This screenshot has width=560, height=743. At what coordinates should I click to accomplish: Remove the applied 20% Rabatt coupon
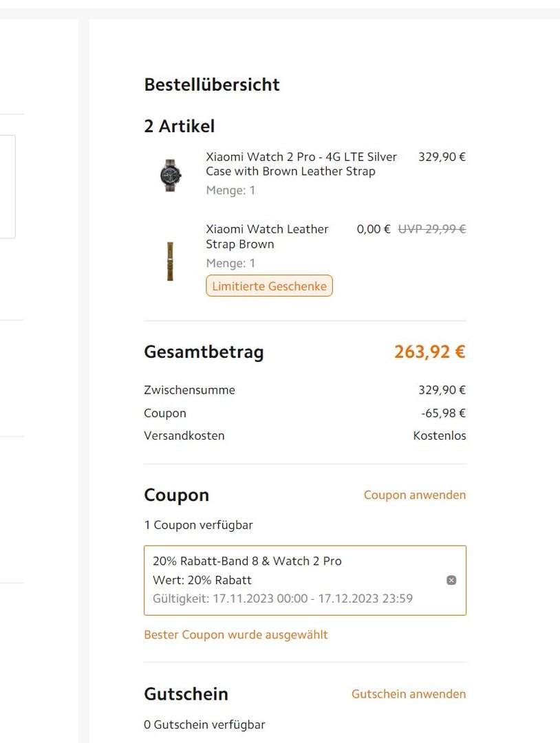click(451, 580)
